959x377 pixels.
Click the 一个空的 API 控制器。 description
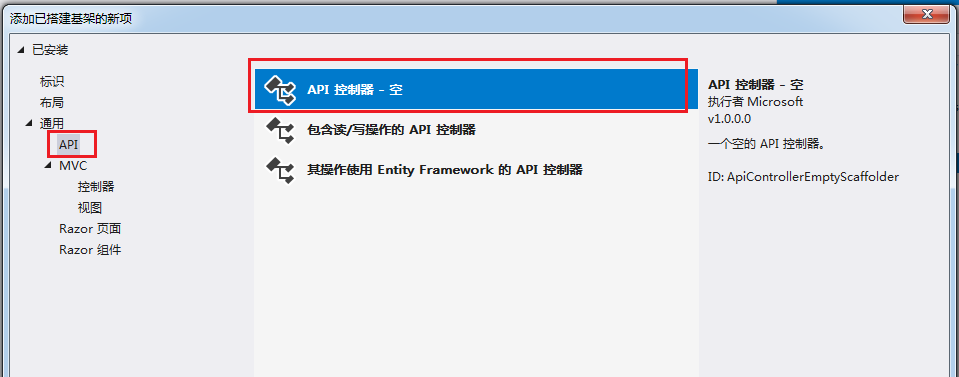(767, 145)
